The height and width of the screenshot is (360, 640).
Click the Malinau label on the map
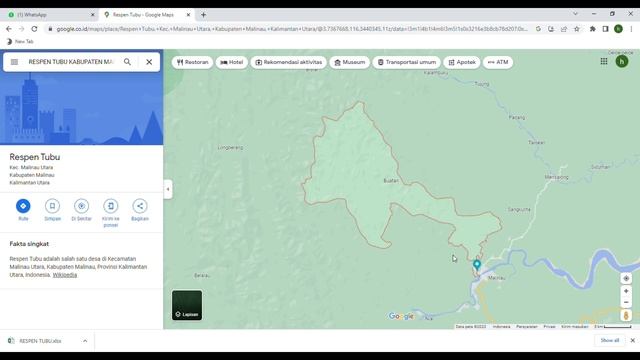[497, 278]
